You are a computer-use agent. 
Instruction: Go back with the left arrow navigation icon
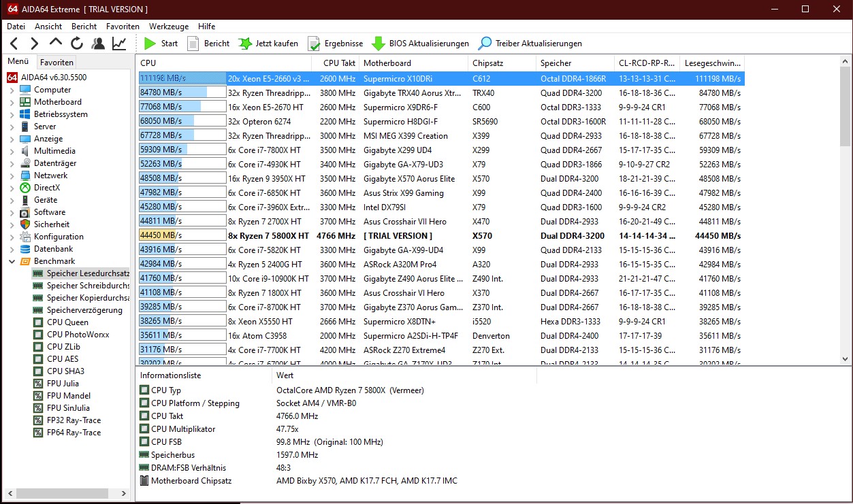point(14,44)
